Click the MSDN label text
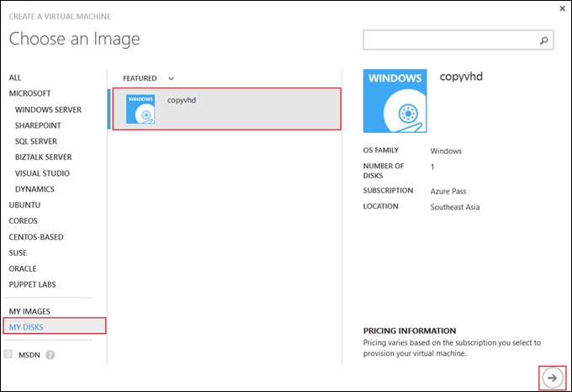Screen dimensions: 572x392 point(29,355)
